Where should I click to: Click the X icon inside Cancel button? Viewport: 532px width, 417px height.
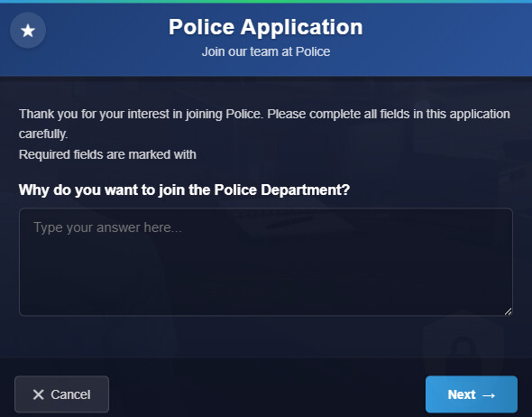pyautogui.click(x=39, y=394)
